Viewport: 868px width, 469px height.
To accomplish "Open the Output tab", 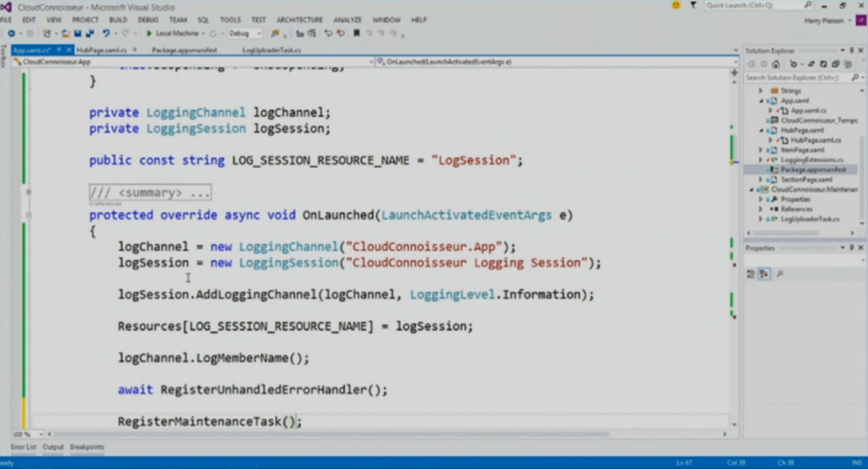I will 53,447.
